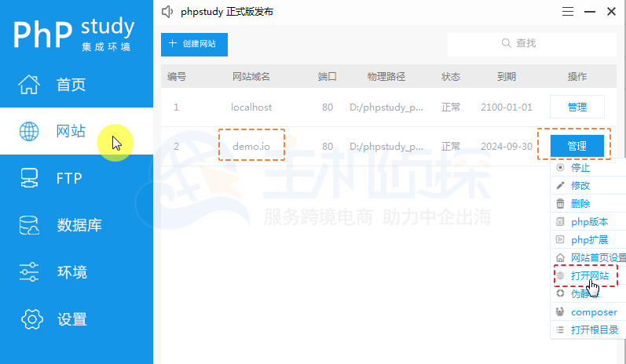Click the icon beside php版本

point(560,222)
